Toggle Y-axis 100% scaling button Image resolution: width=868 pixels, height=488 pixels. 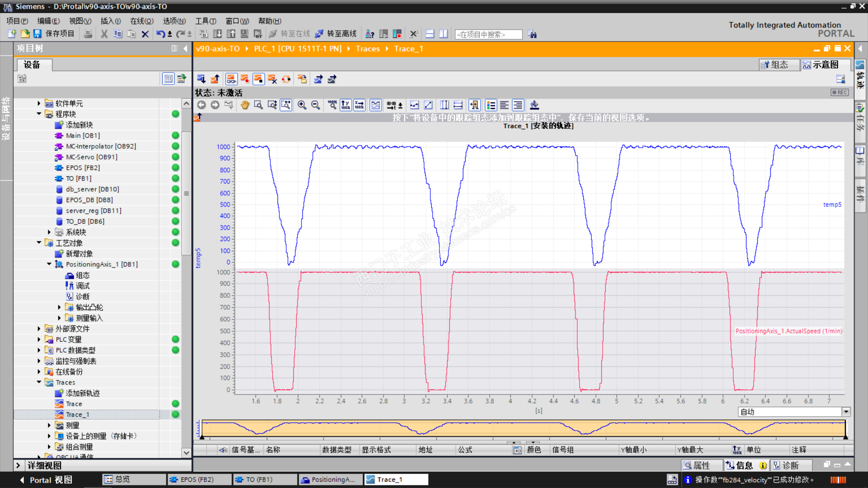345,105
